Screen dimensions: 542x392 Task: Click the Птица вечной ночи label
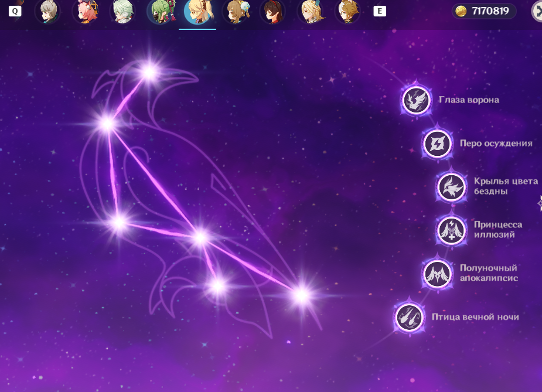[475, 317]
